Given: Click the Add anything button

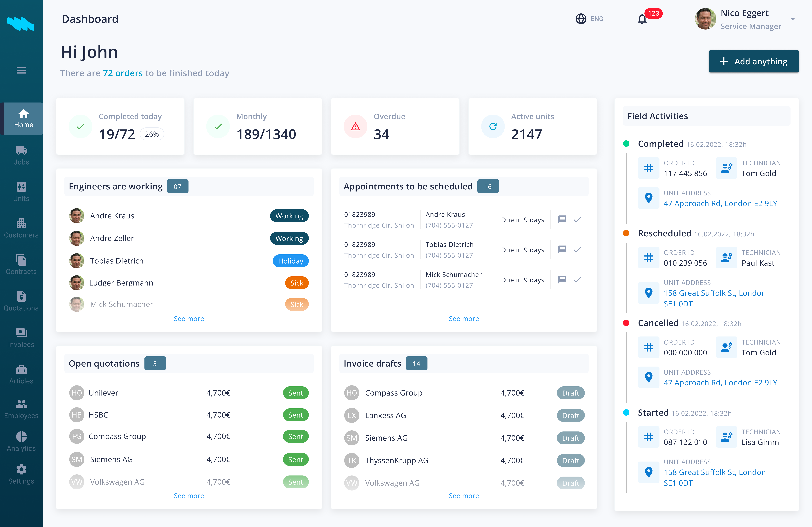Looking at the screenshot, I should click(x=754, y=61).
